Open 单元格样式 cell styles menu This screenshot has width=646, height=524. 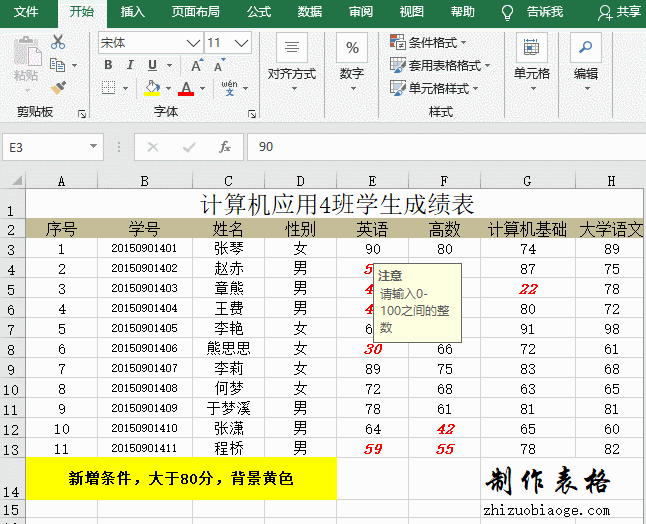434,88
